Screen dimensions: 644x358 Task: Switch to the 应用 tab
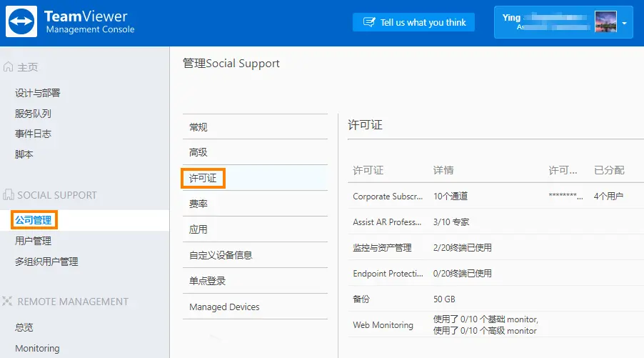click(x=255, y=229)
